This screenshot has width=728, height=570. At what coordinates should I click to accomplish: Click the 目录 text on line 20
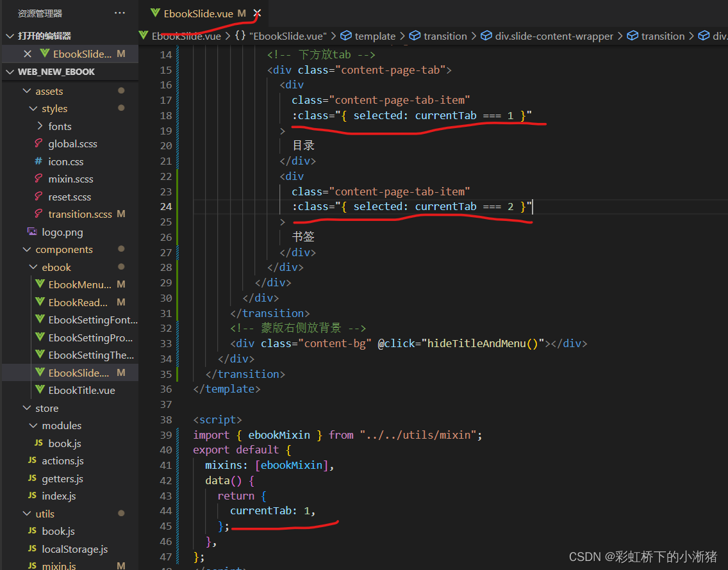(x=303, y=146)
